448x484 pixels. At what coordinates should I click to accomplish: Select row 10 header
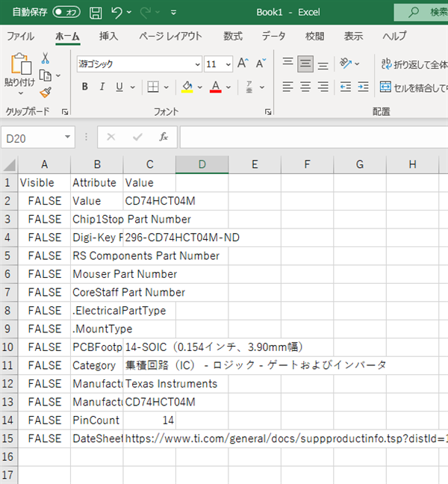(x=9, y=347)
